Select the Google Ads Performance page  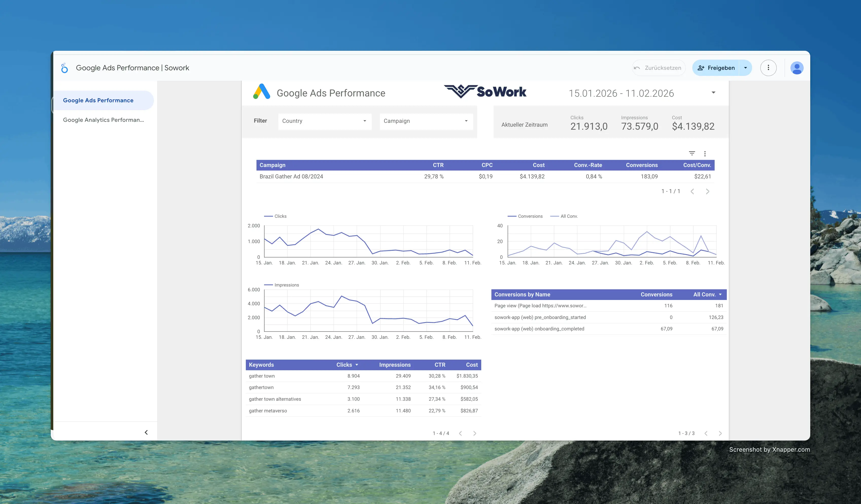click(98, 100)
